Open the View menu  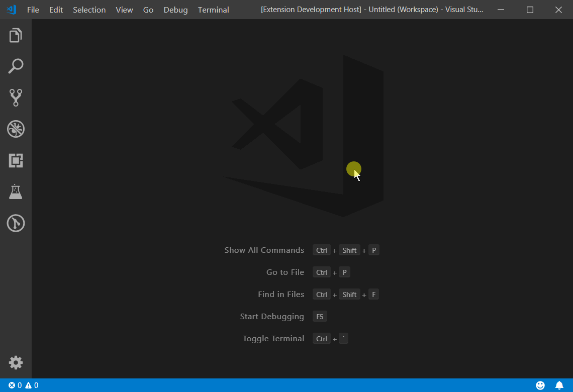click(x=124, y=10)
